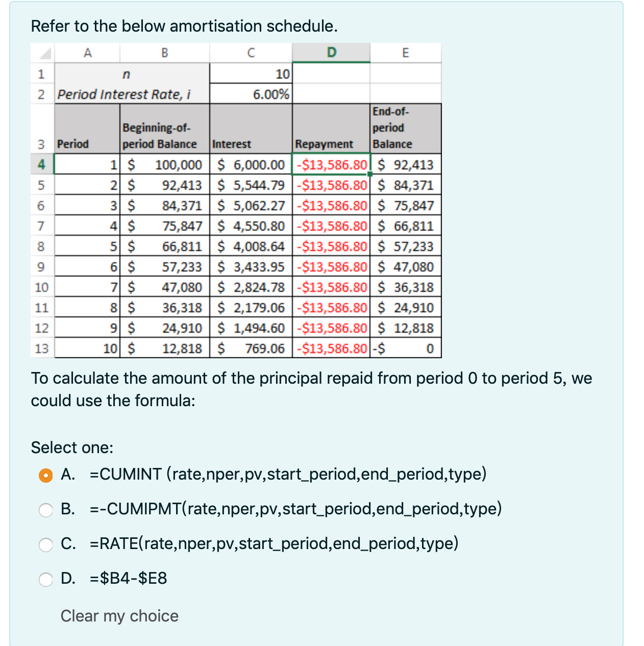Select the Interest value $6,000.00 cell
Viewport: 644px width, 646px height.
(x=250, y=164)
